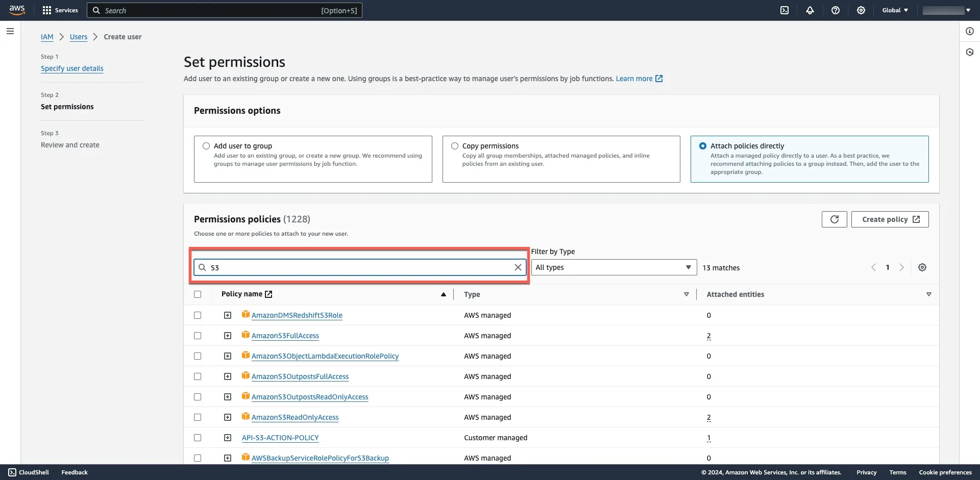Expand the API-S3-ACTION-POLICY row
980x480 pixels.
[228, 438]
